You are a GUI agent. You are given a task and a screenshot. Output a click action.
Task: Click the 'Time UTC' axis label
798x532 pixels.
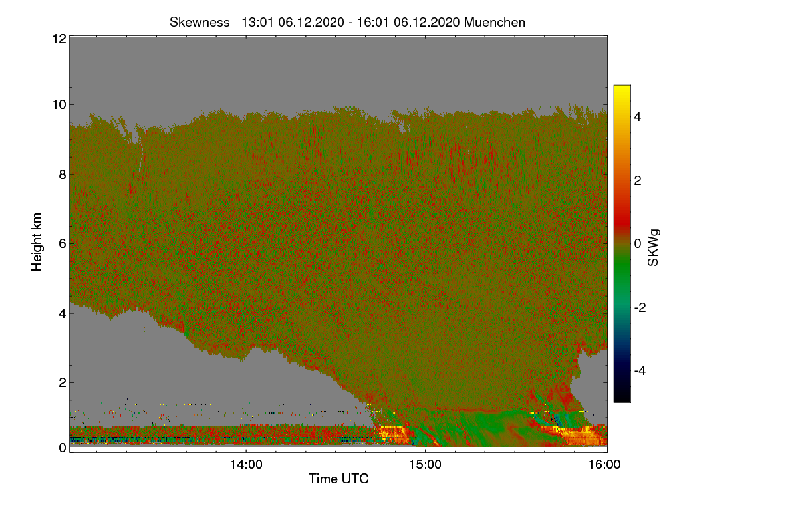pyautogui.click(x=338, y=479)
